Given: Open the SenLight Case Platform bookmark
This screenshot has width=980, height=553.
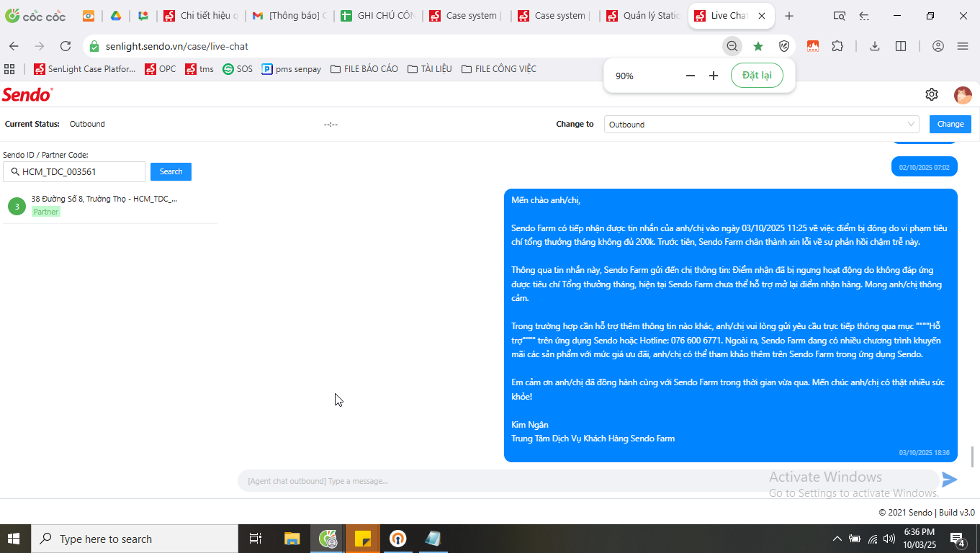Looking at the screenshot, I should click(x=85, y=69).
